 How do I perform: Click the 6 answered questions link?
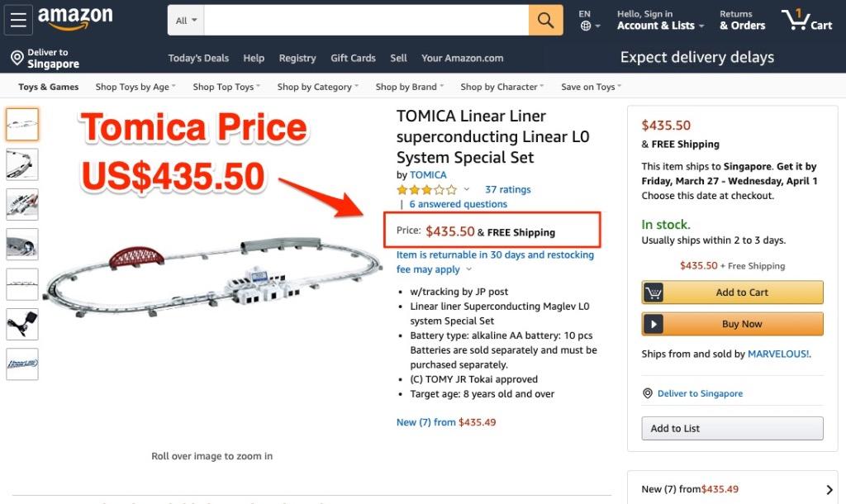point(458,204)
